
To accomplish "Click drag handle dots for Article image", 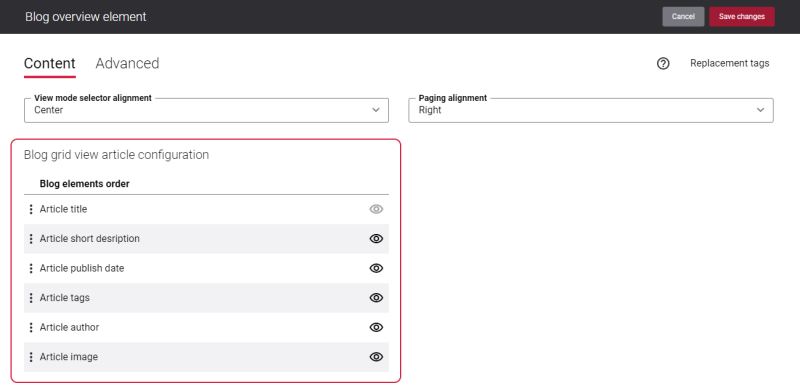I will click(x=31, y=357).
